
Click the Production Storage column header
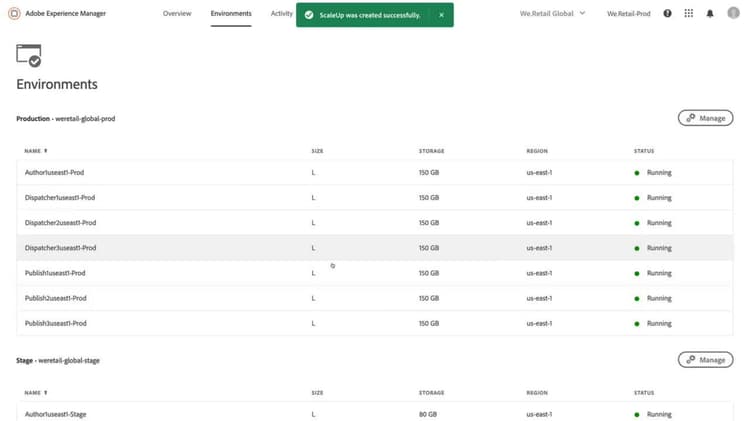pos(431,151)
